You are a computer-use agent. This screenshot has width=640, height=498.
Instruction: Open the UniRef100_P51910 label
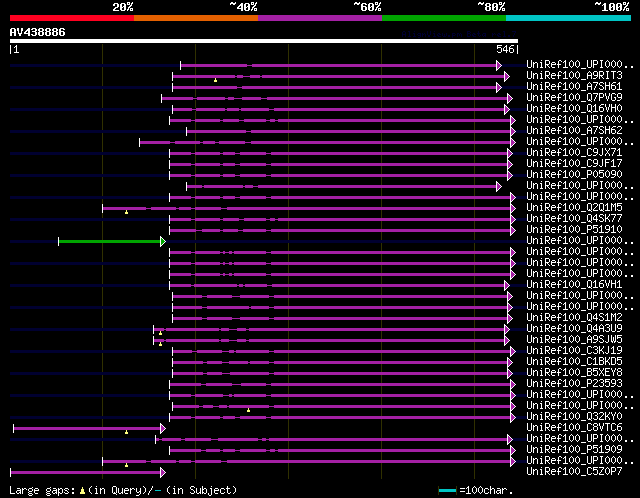(x=574, y=230)
